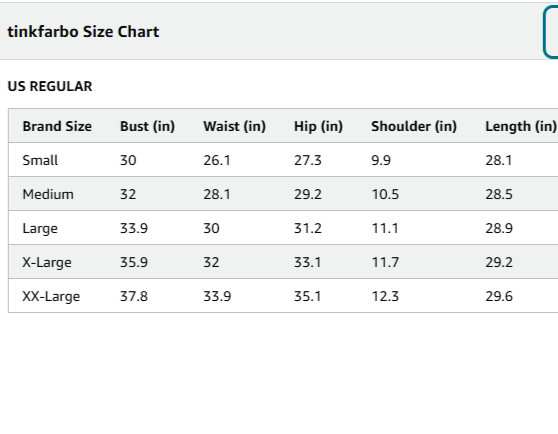Viewport: 558px width, 434px height.
Task: Select the Bust (in) column header
Action: (147, 126)
